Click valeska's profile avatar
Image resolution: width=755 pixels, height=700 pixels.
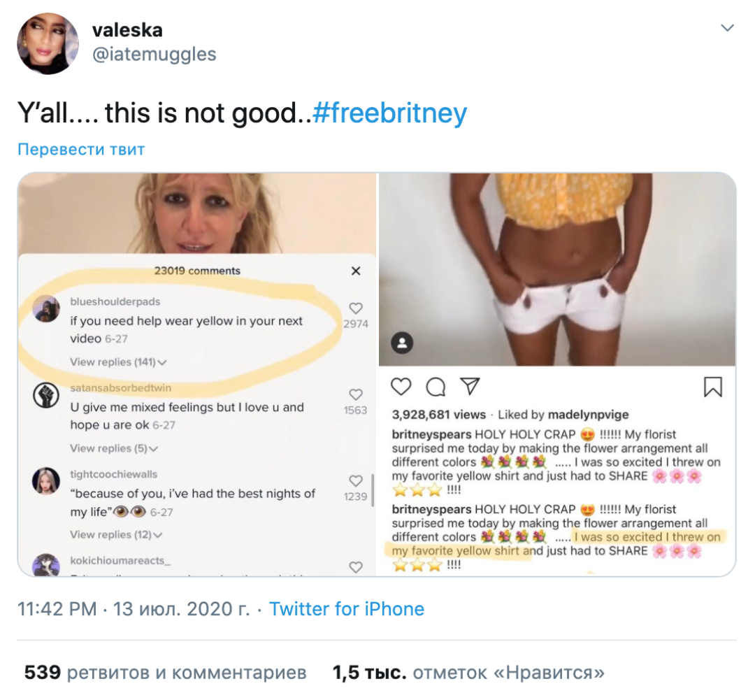(47, 43)
